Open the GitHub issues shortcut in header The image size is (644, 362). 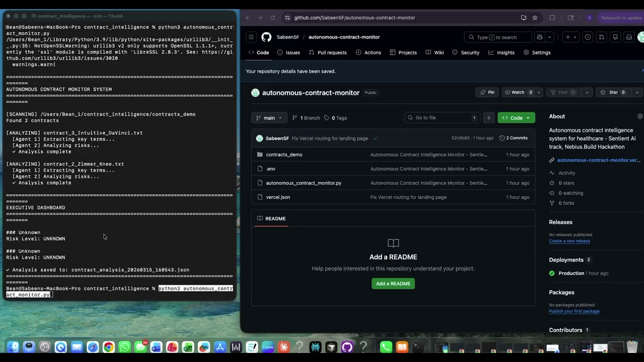coord(588,37)
